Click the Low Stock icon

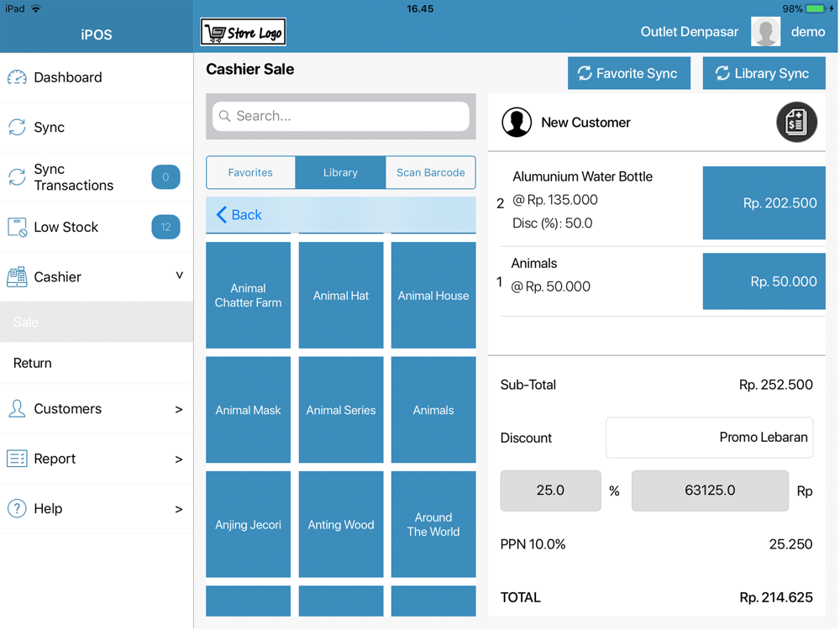pyautogui.click(x=17, y=228)
